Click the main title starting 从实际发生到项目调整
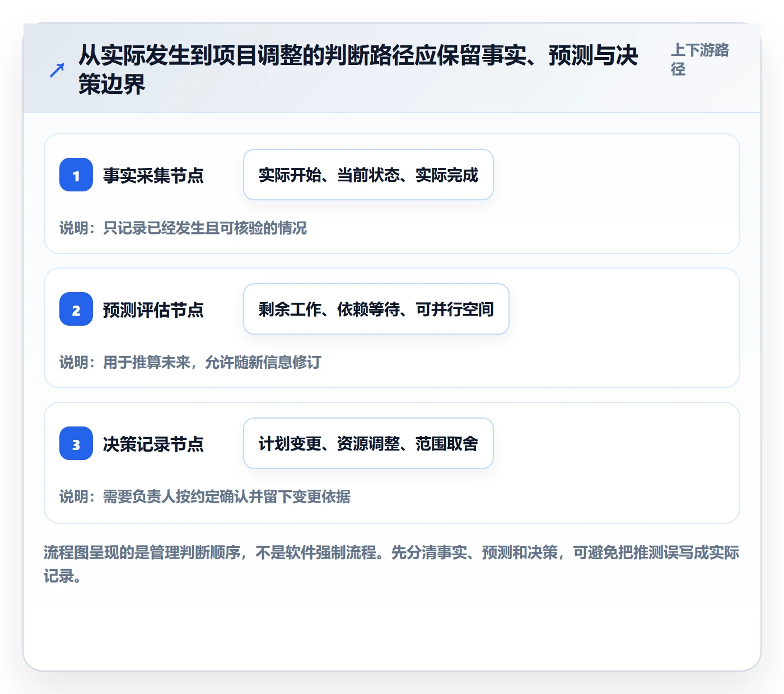 [x=358, y=70]
